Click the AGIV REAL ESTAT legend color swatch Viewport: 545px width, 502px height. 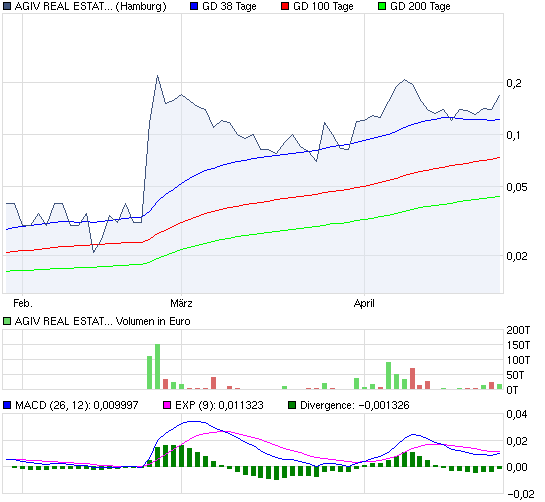click(x=7, y=6)
